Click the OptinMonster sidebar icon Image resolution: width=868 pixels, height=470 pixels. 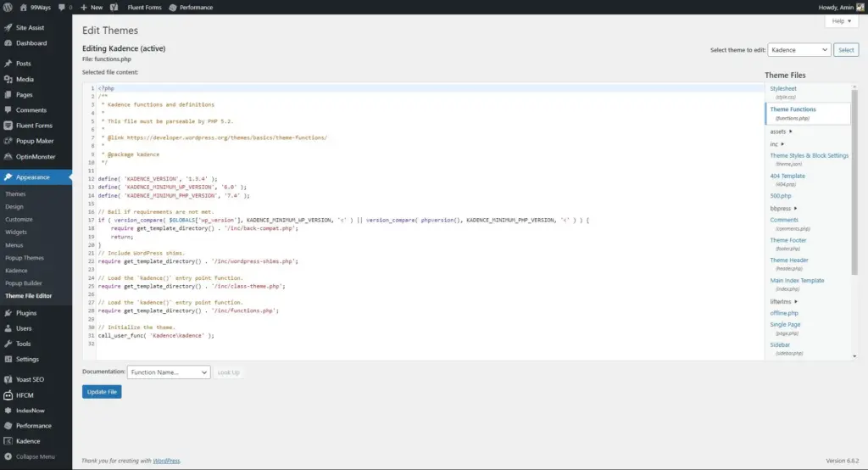click(x=8, y=156)
